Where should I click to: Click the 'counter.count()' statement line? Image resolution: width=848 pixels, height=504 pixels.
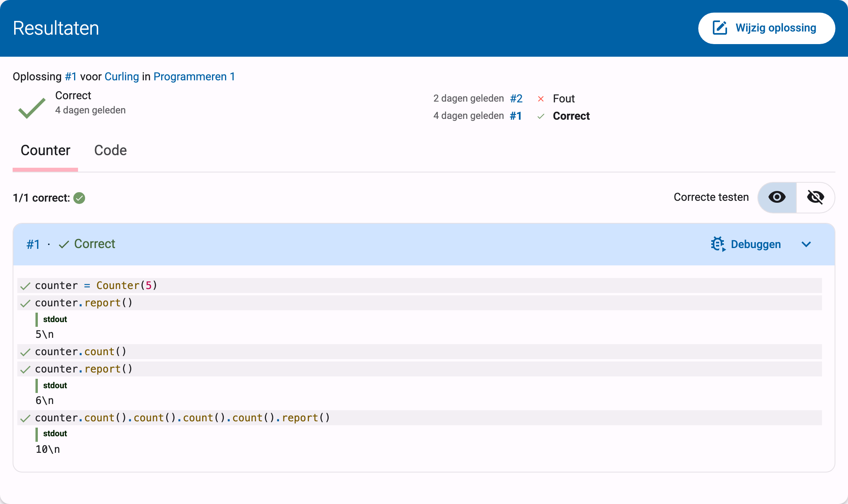coord(420,352)
